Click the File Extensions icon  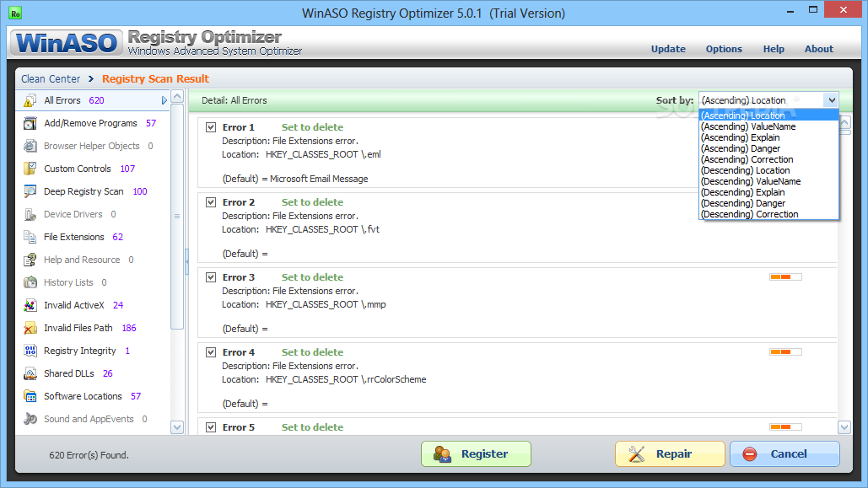coord(30,237)
